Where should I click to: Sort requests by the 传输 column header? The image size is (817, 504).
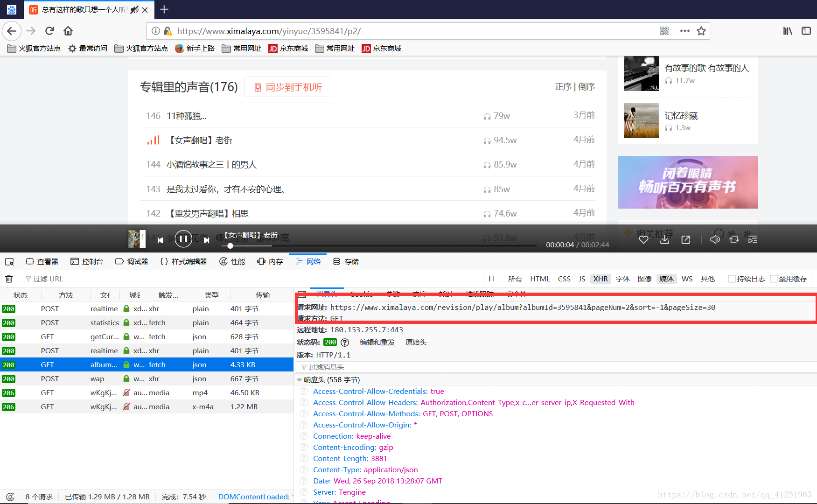pyautogui.click(x=262, y=295)
